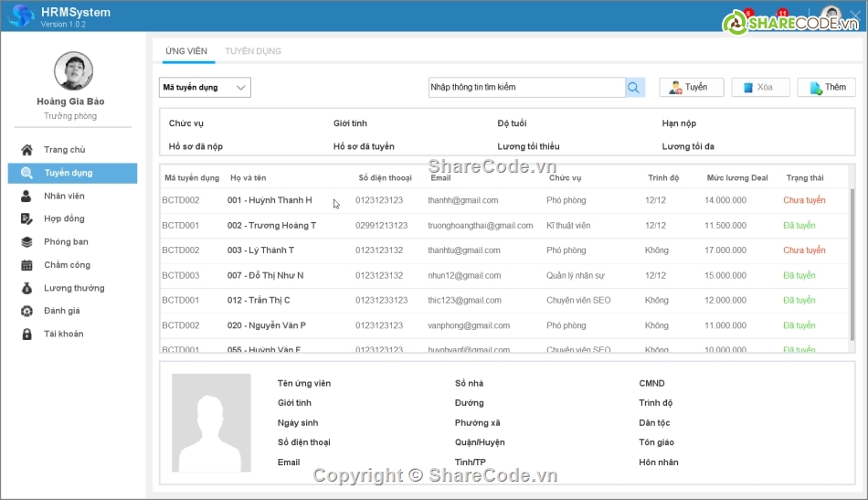This screenshot has width=868, height=500.
Task: Click the Tài khoản lock icon
Action: tap(26, 334)
